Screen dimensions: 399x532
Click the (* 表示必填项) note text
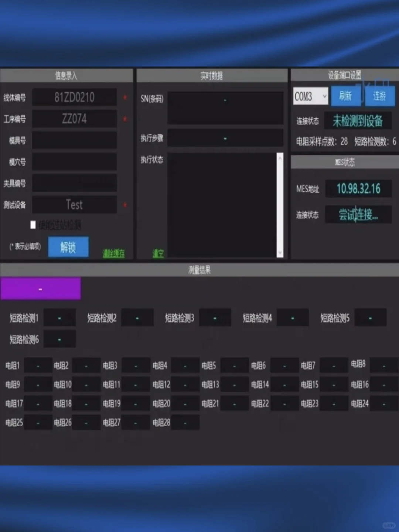tap(25, 246)
